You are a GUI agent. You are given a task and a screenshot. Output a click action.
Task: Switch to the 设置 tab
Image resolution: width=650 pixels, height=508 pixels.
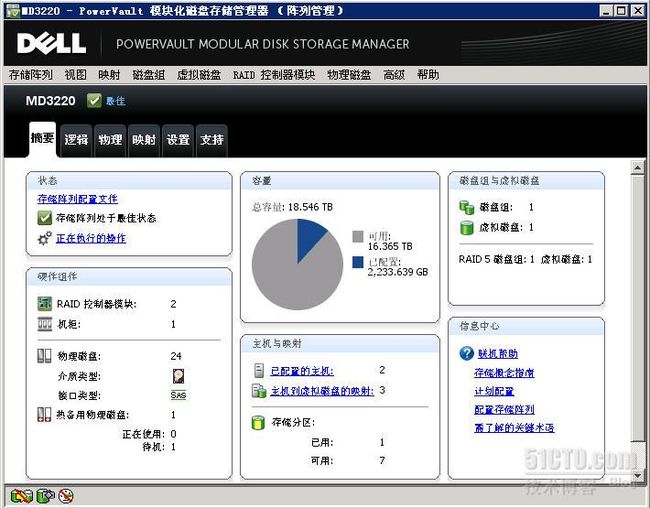[178, 140]
